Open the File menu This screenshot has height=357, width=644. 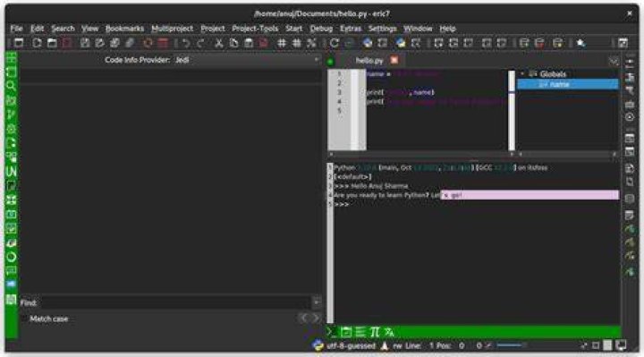tap(16, 29)
